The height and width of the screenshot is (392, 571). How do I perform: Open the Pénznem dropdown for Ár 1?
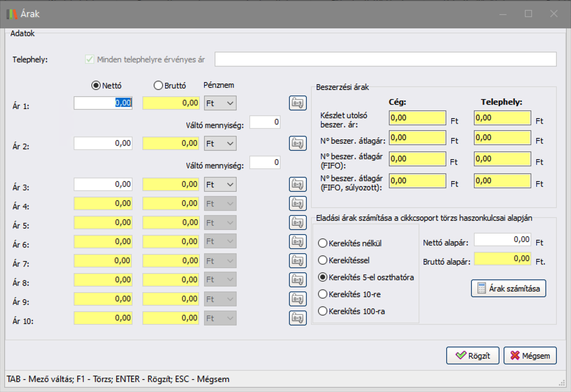pyautogui.click(x=220, y=103)
